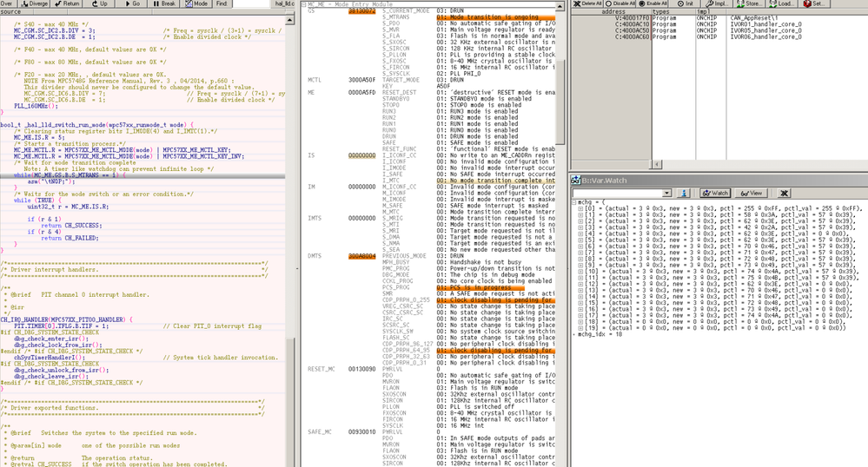The height and width of the screenshot is (467, 868).
Task: Click the Watch button in Var.Watch window
Action: point(715,193)
